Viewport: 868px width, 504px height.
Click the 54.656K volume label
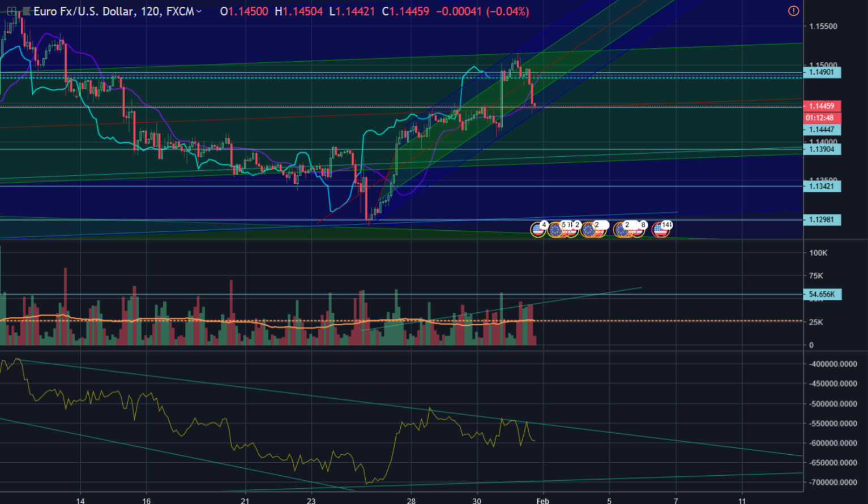pyautogui.click(x=822, y=295)
